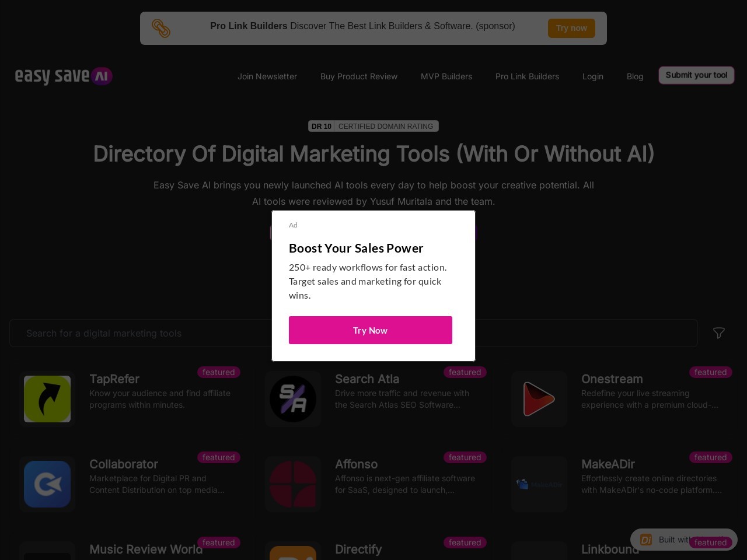Click the featured badge on Collaborator
Screen dimensions: 747x560
pos(219,457)
